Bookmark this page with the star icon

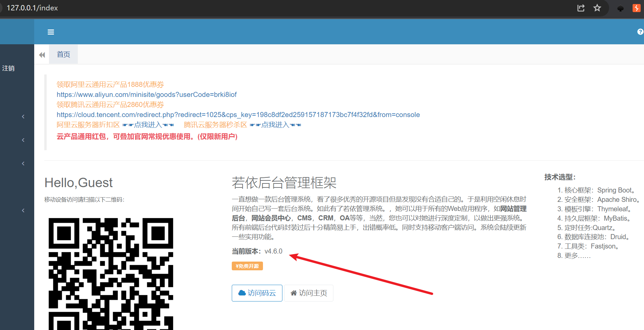tap(597, 8)
